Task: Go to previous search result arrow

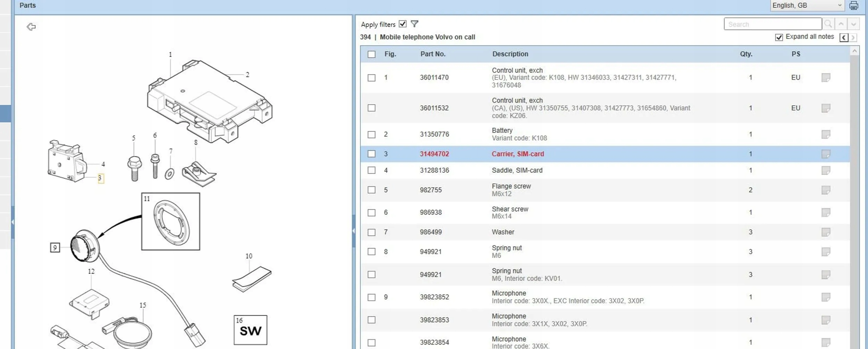Action: point(841,24)
